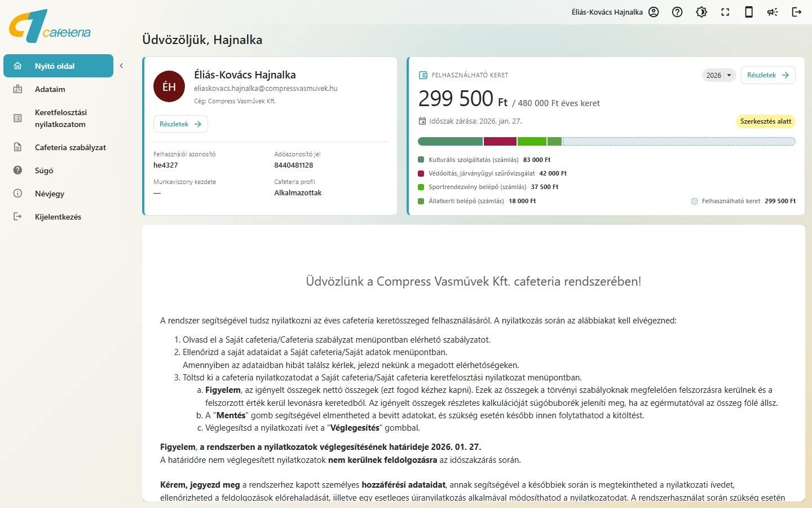Click the ÉH avatar circle
Viewport: 812px width, 508px height.
169,86
